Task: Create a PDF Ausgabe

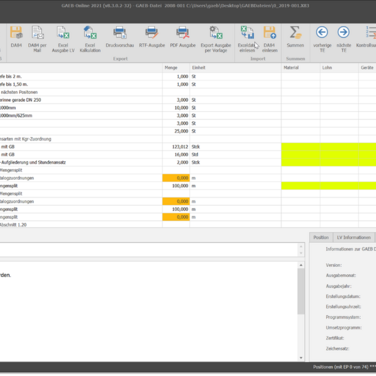Action: 183,36
